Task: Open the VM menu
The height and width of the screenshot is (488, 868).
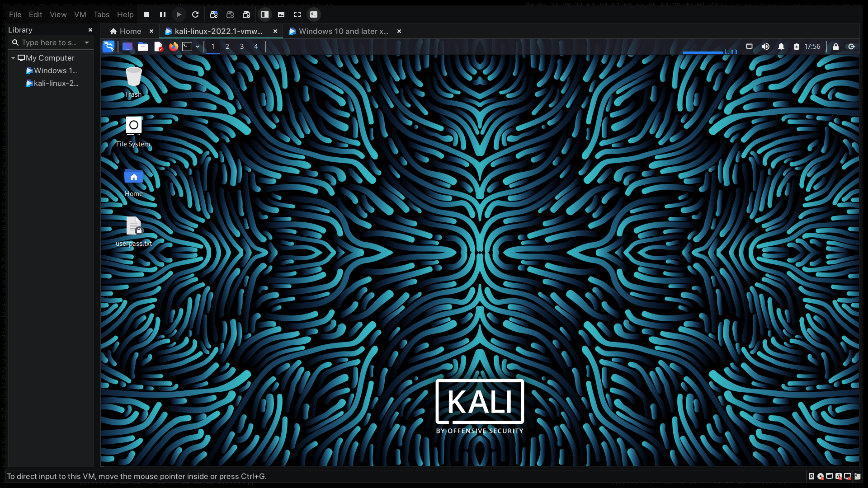Action: click(80, 14)
